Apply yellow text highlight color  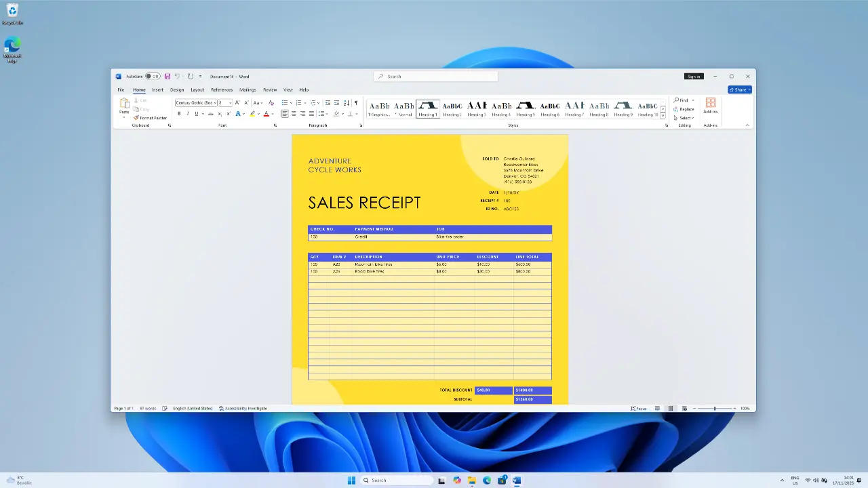coord(252,114)
